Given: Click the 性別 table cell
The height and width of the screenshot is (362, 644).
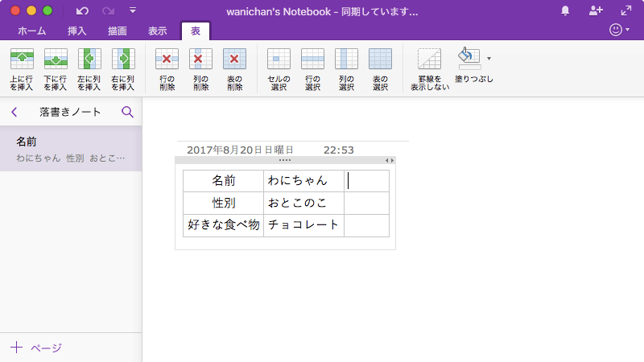Looking at the screenshot, I should coord(223,204).
